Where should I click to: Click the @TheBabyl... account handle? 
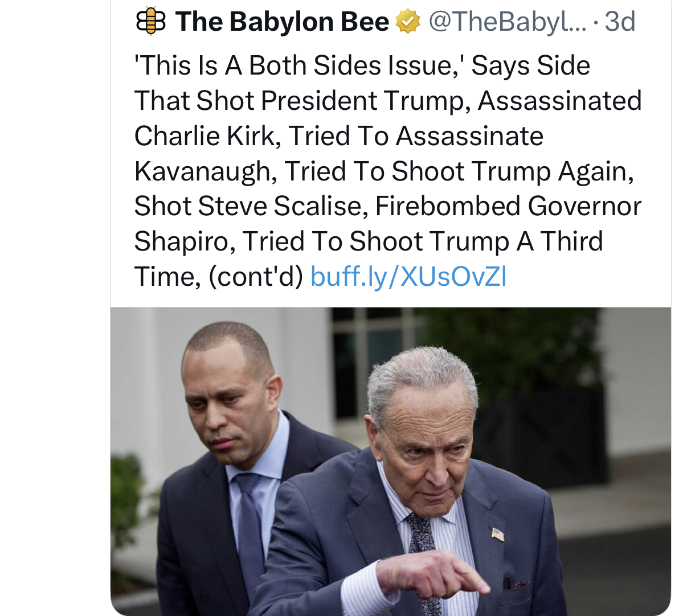506,22
